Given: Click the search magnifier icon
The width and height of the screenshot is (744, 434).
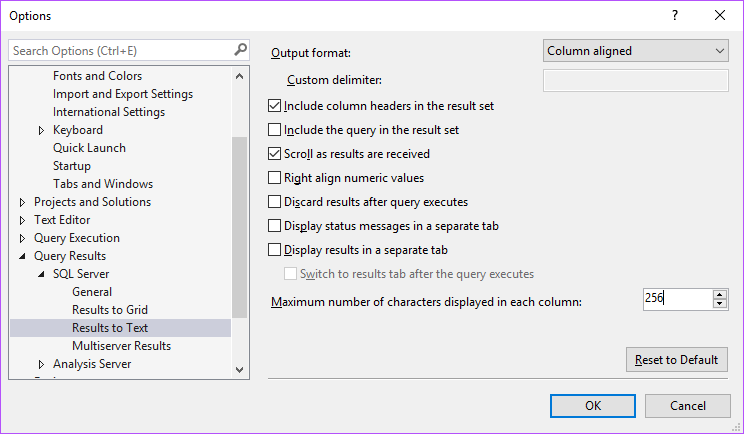Looking at the screenshot, I should (x=240, y=49).
